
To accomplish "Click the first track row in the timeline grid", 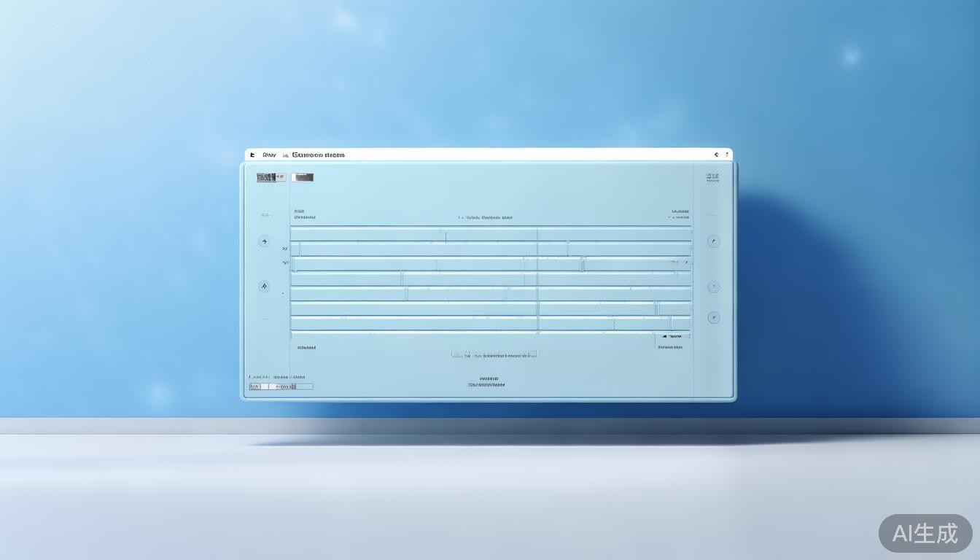I will click(490, 234).
